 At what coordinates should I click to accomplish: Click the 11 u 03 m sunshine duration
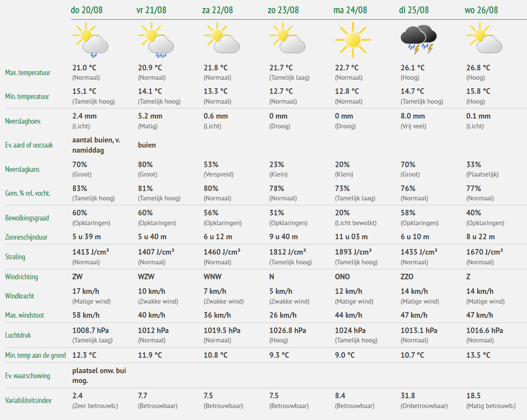351,237
